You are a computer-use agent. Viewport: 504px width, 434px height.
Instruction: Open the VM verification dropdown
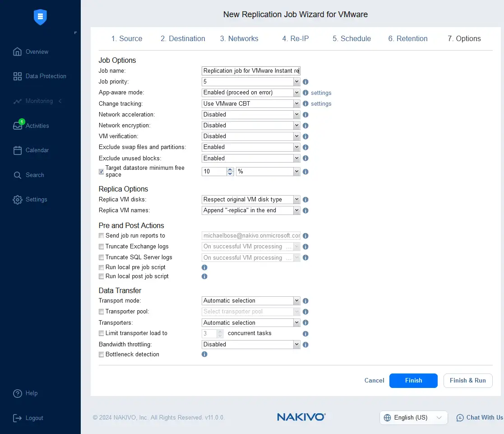click(251, 136)
